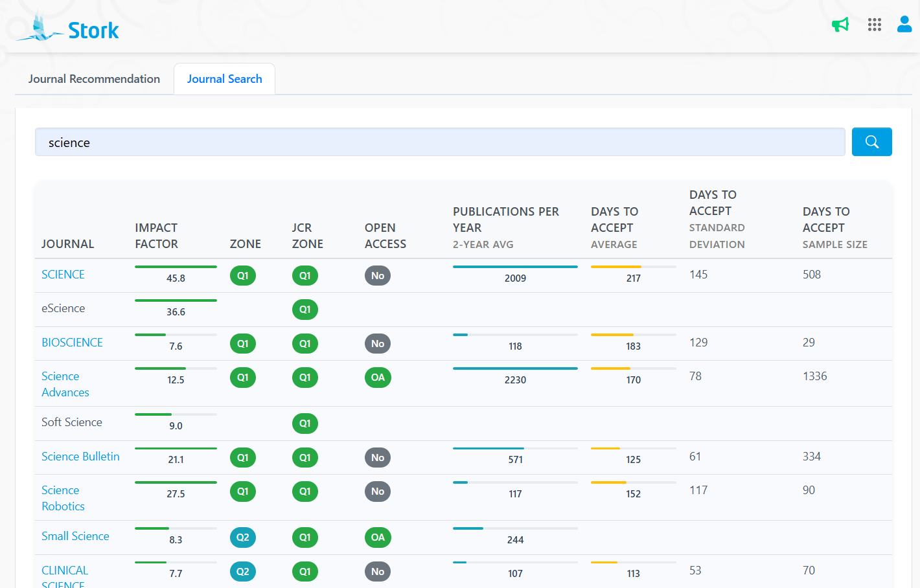Open the SCIENCE journal link
The height and width of the screenshot is (588, 920).
pos(63,275)
